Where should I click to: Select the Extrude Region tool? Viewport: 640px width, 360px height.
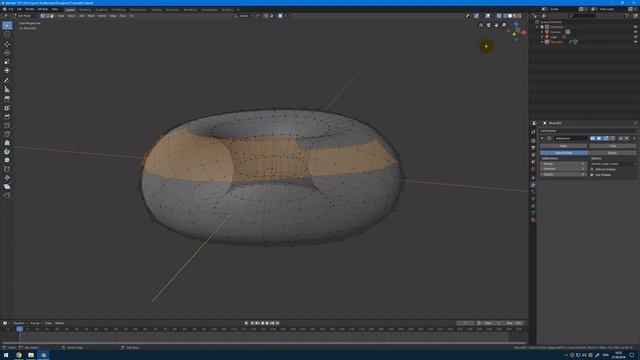coord(7,99)
